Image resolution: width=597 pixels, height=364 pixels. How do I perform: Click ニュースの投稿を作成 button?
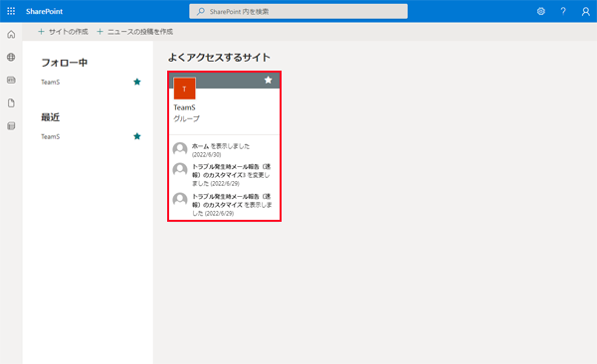(x=134, y=32)
